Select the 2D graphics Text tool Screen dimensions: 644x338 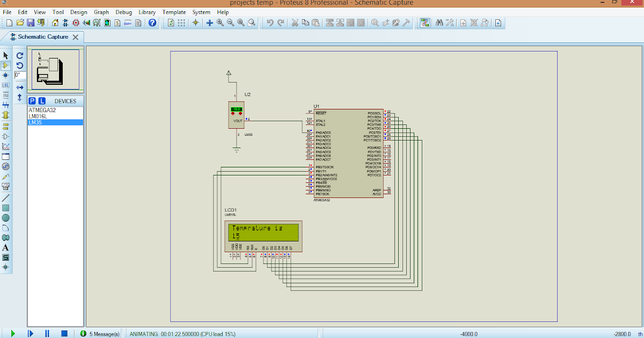[x=6, y=247]
